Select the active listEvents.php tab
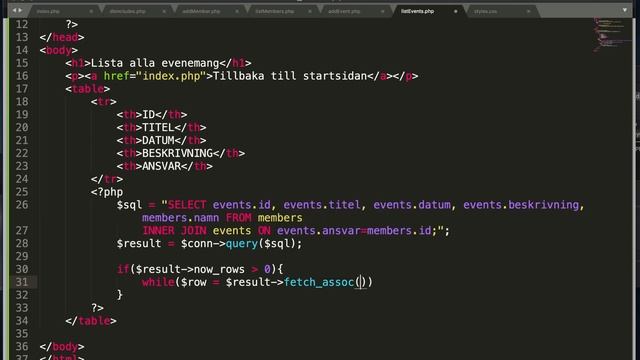 coord(417,11)
